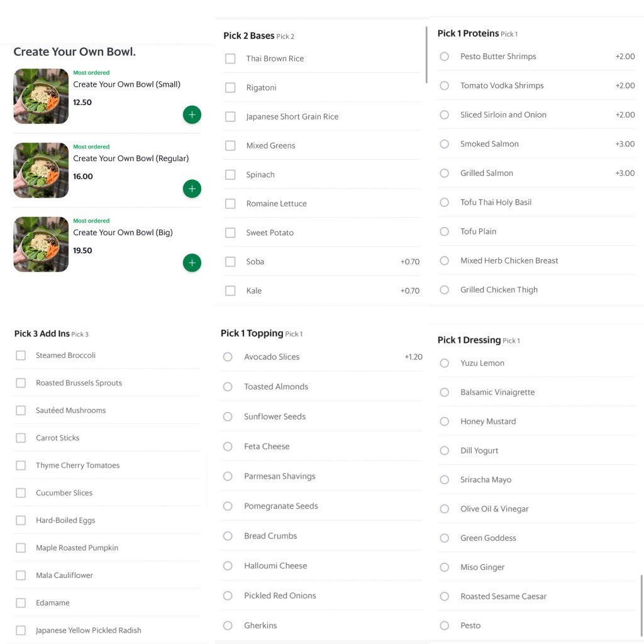Select Halloumi Cheese topping

(x=228, y=566)
